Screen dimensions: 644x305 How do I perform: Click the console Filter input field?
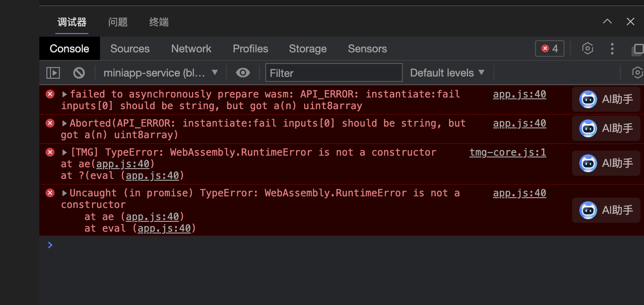[334, 73]
